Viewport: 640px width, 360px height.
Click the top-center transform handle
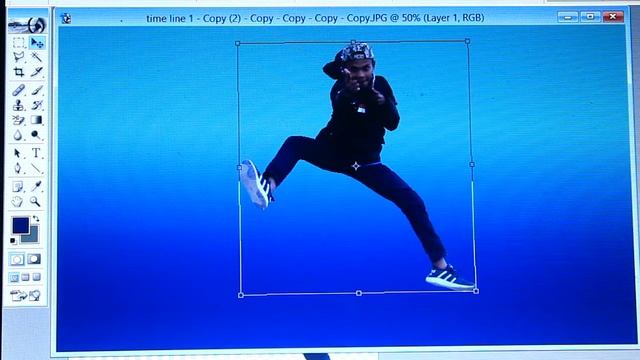pyautogui.click(x=353, y=42)
